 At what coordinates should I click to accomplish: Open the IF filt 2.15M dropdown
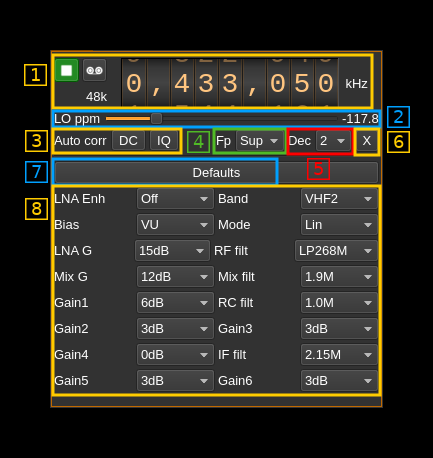(x=339, y=355)
